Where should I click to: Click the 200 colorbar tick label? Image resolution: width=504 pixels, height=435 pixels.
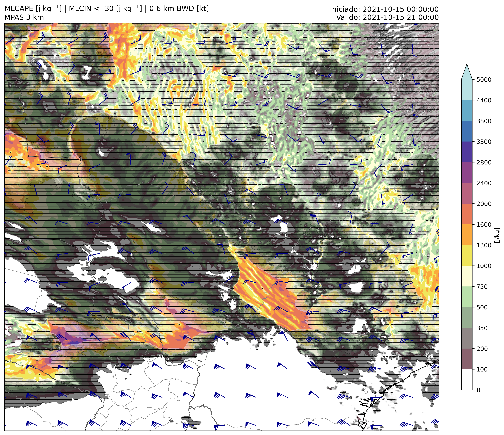[482, 349]
